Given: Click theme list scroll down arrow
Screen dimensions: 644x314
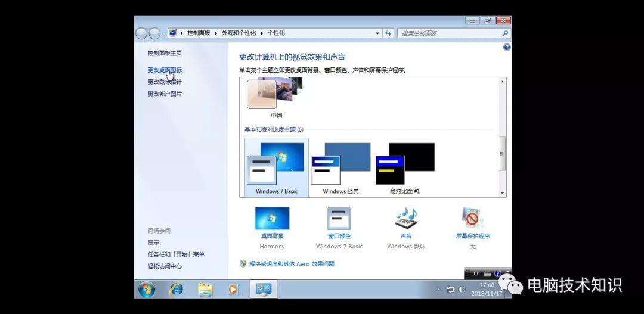Looking at the screenshot, I should 502,193.
